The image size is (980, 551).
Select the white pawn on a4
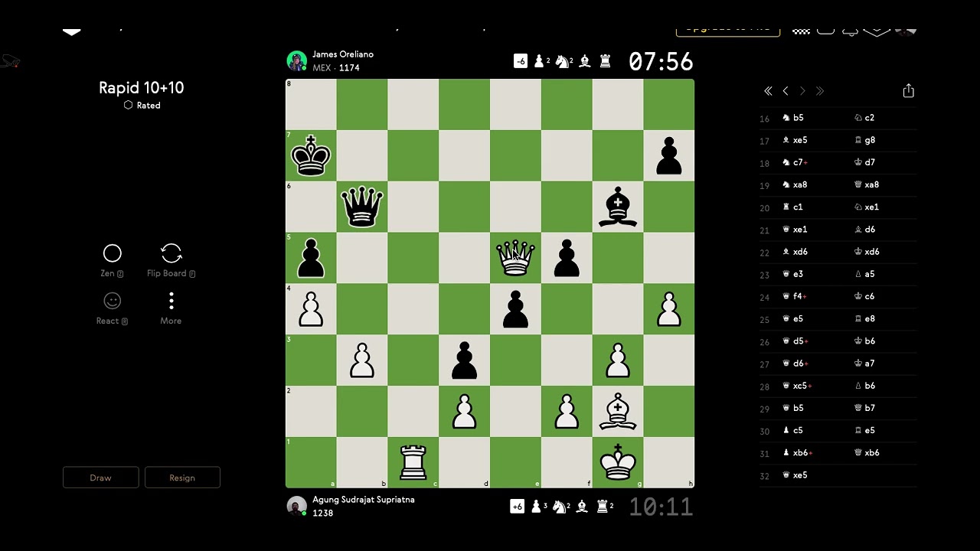click(x=311, y=309)
